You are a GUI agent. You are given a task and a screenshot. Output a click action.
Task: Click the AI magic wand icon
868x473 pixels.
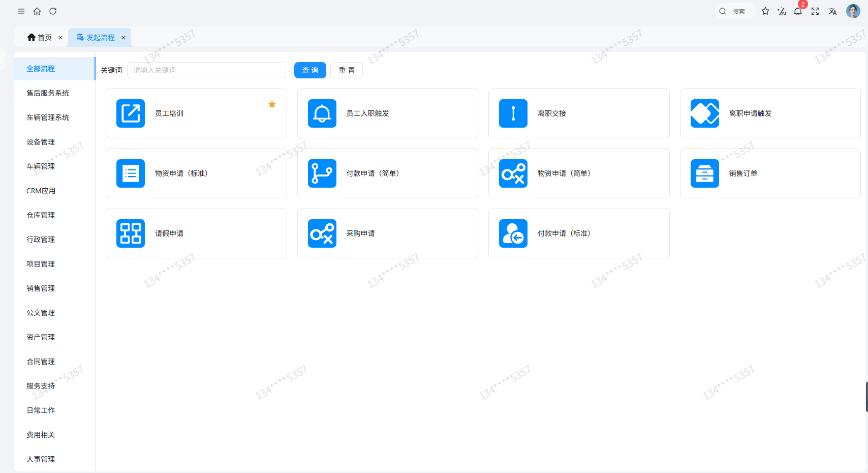(782, 11)
